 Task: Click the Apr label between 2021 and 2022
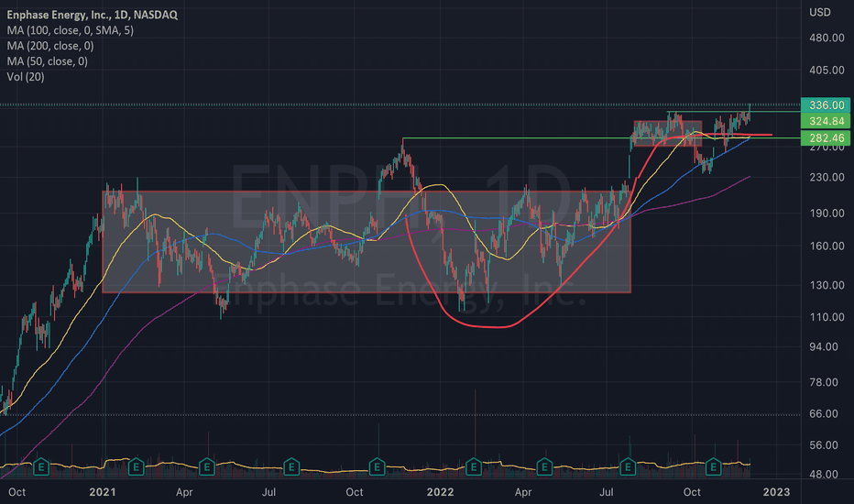coord(184,492)
